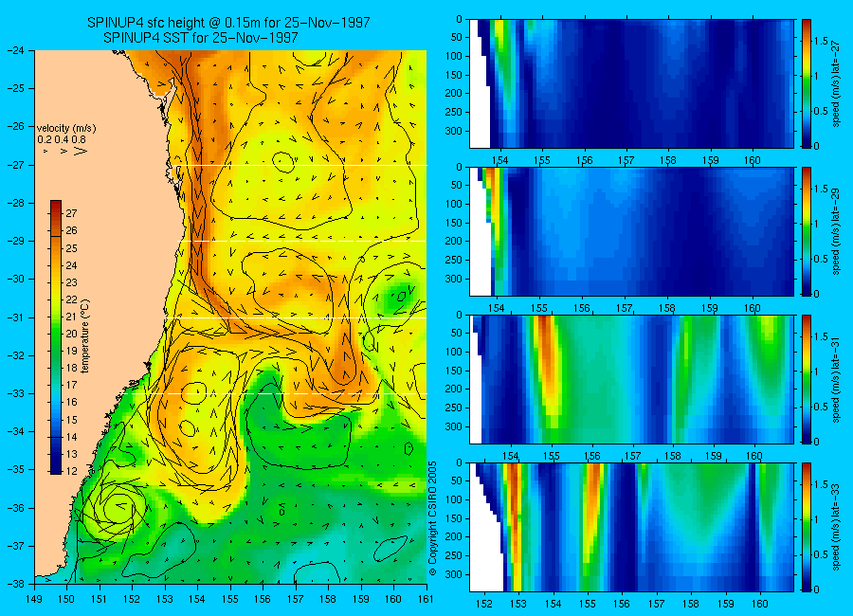This screenshot has height=616, width=853.
Task: Click the 150 depth label on the lat=-29 panel
Action: click(x=453, y=223)
